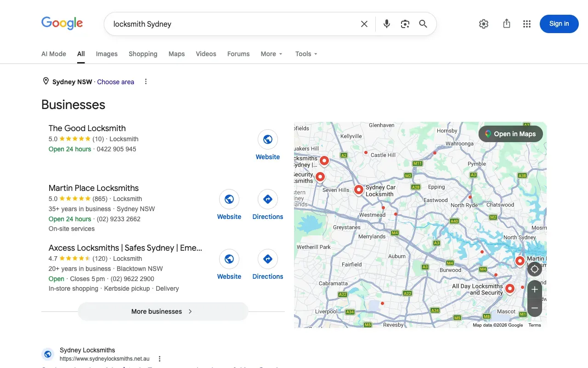Image resolution: width=588 pixels, height=368 pixels.
Task: Click the Locksmiths Sydney pin near Quakers Hill
Action: pos(324,161)
